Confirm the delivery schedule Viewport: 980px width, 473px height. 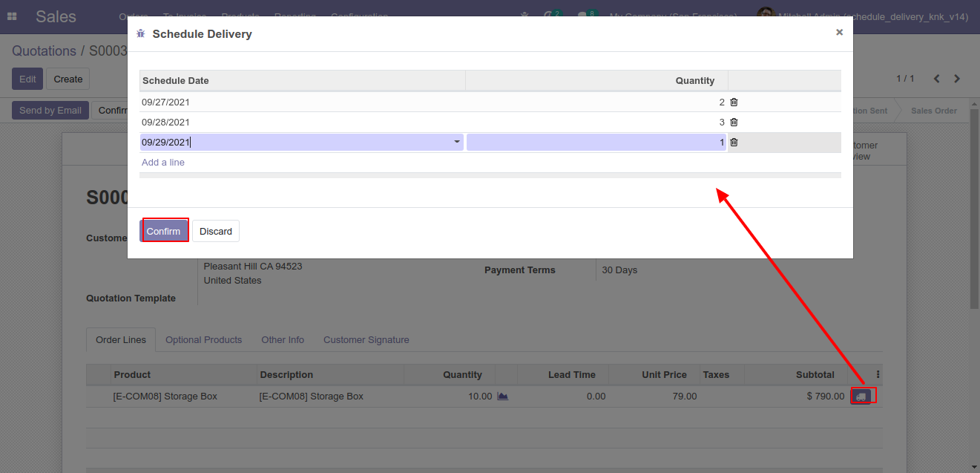[x=164, y=231]
